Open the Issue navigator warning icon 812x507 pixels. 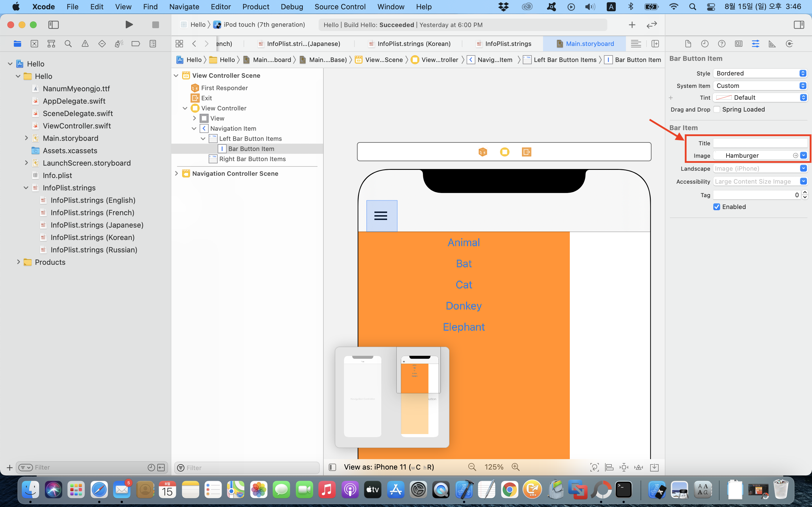click(x=85, y=44)
